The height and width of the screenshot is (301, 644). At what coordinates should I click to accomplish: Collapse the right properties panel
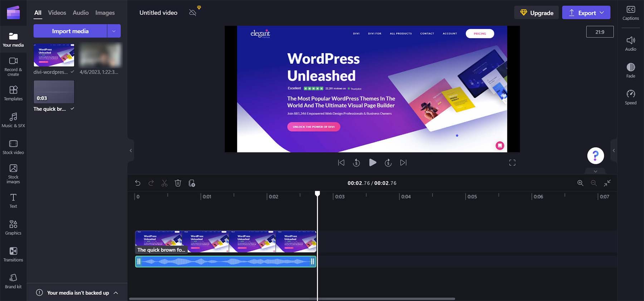click(x=614, y=151)
